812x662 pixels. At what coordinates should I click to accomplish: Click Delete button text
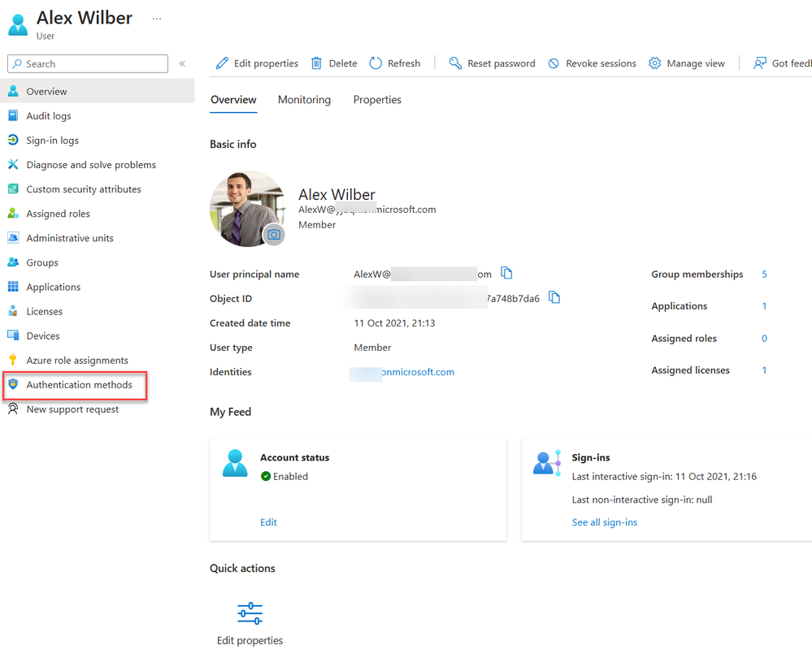pyautogui.click(x=343, y=63)
